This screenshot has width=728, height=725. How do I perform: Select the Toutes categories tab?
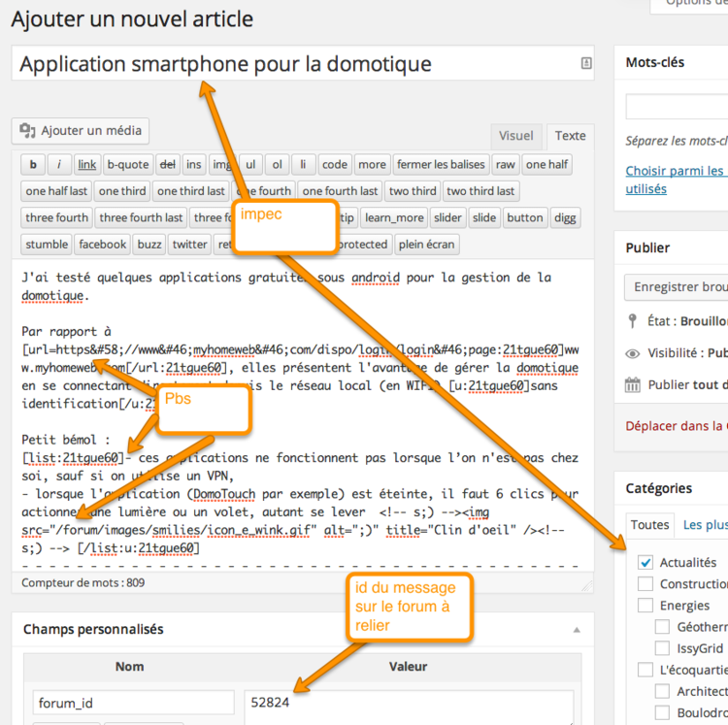point(649,525)
